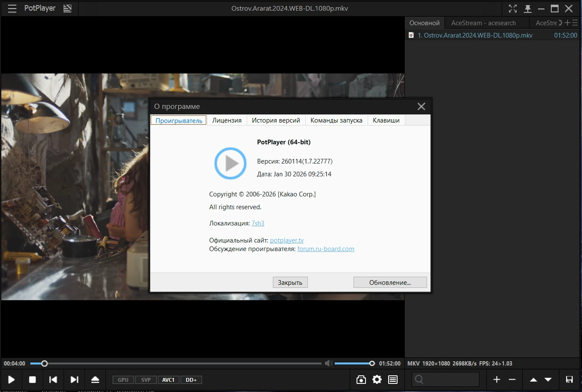The image size is (582, 392).
Task: Toggle the SVP indicator button
Action: click(146, 380)
